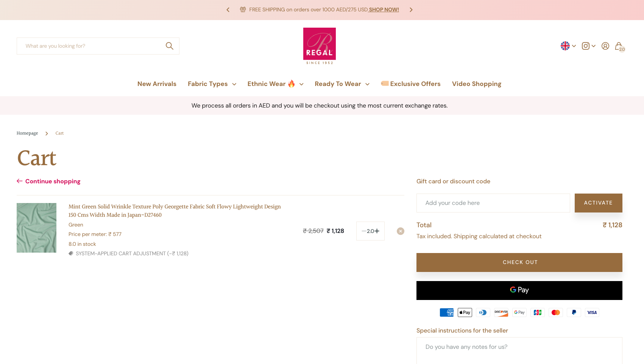Decrease quantity with the minus button

click(364, 231)
